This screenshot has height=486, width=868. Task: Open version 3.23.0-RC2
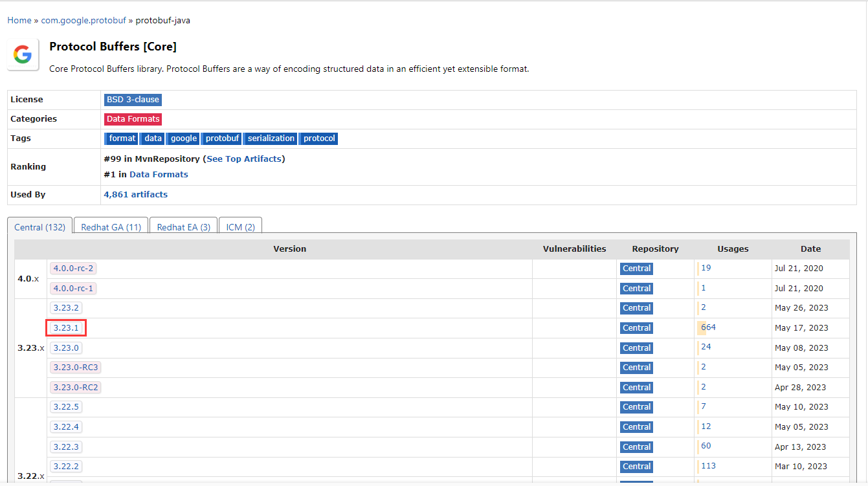(x=76, y=387)
